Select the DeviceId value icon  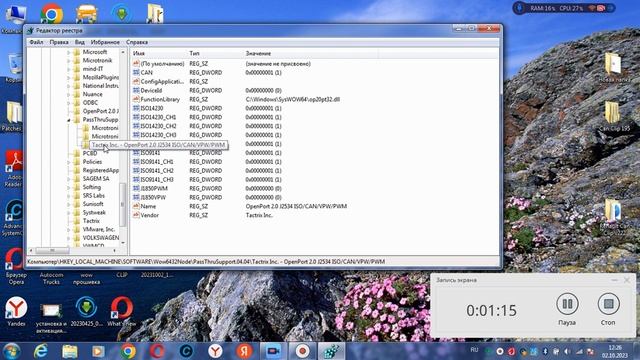[136, 91]
